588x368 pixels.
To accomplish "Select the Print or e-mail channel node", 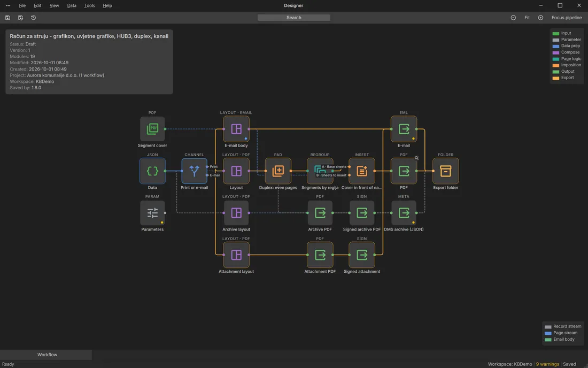I will (194, 171).
